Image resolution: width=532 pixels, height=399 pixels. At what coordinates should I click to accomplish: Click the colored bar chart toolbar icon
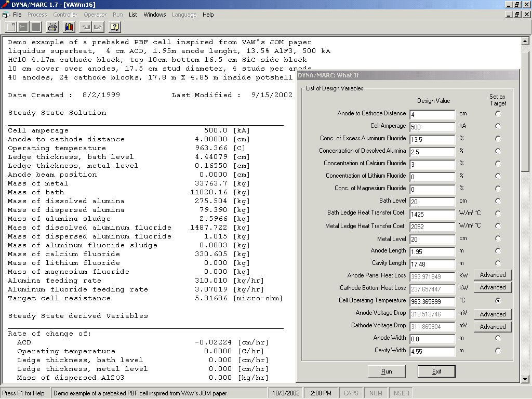(x=69, y=26)
